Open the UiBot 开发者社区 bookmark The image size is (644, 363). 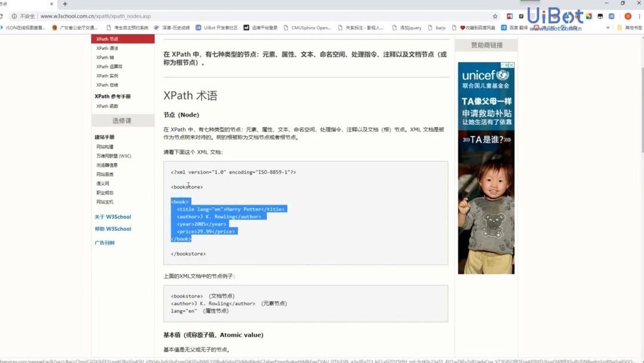pyautogui.click(x=218, y=27)
